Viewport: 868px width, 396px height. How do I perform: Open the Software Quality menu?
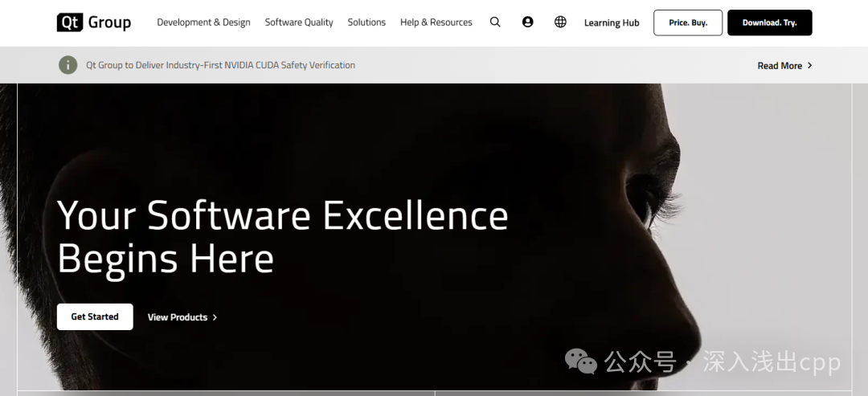[x=299, y=22]
